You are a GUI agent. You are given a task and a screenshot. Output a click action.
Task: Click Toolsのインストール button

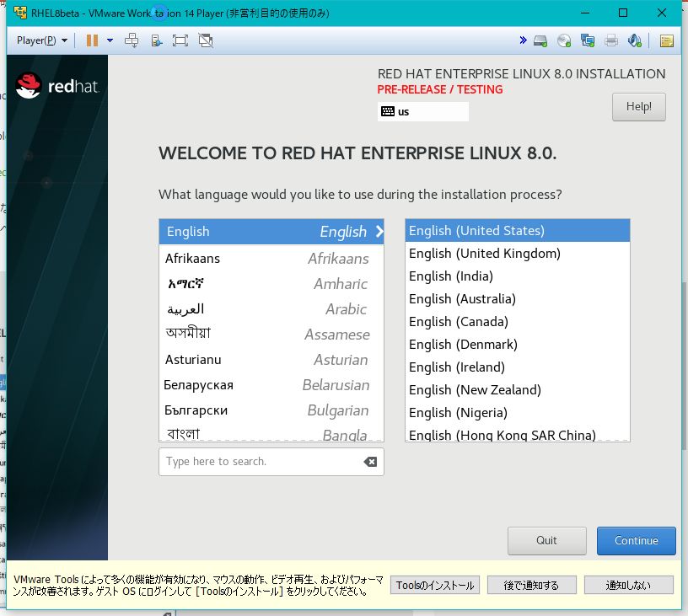coord(435,586)
